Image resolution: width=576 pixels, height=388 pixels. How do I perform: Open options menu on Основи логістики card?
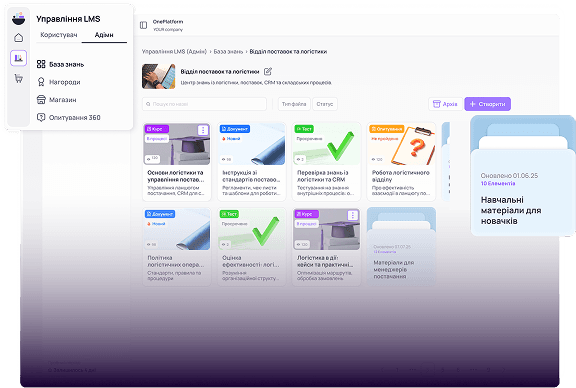[203, 130]
